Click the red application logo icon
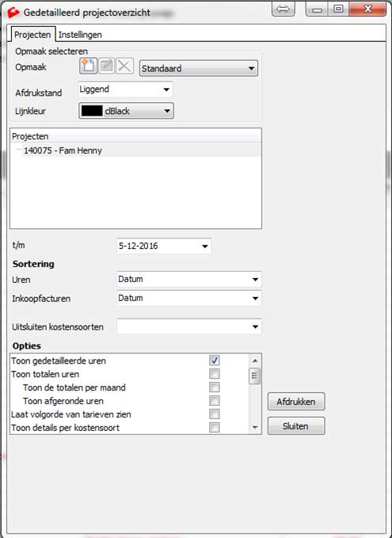The width and height of the screenshot is (392, 538). pyautogui.click(x=13, y=13)
